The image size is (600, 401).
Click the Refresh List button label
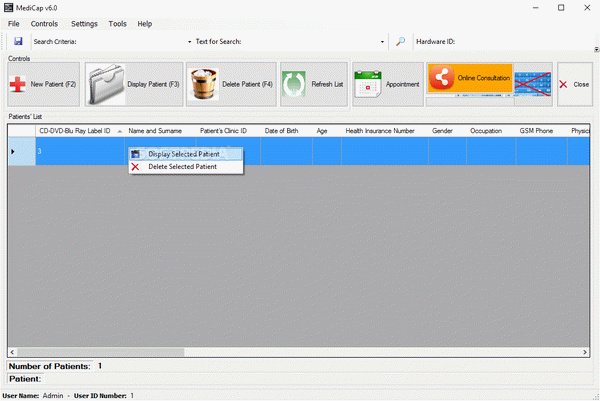(327, 84)
